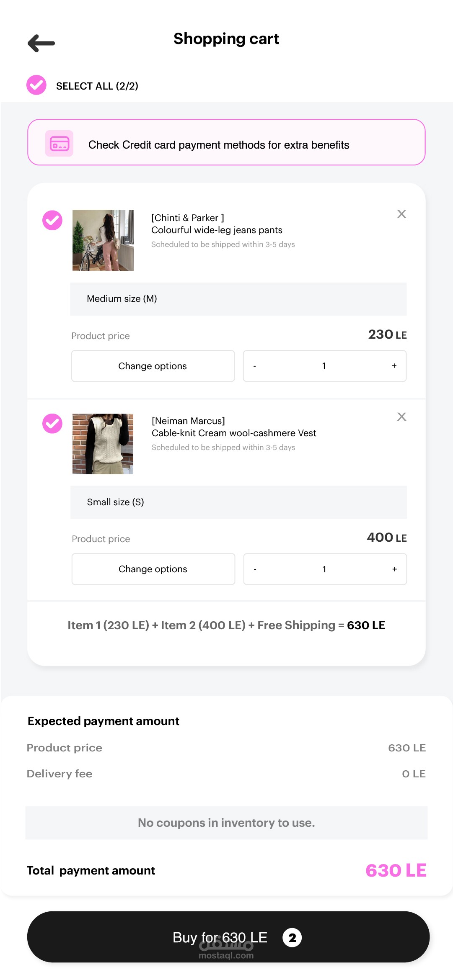Open the Small size (S) selector
The height and width of the screenshot is (980, 453).
click(x=238, y=502)
